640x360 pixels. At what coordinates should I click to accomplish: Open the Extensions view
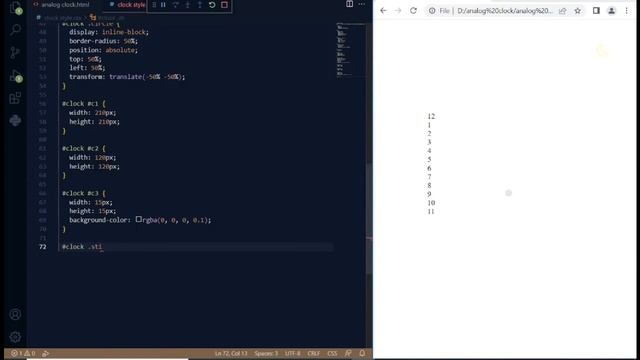(x=15, y=98)
